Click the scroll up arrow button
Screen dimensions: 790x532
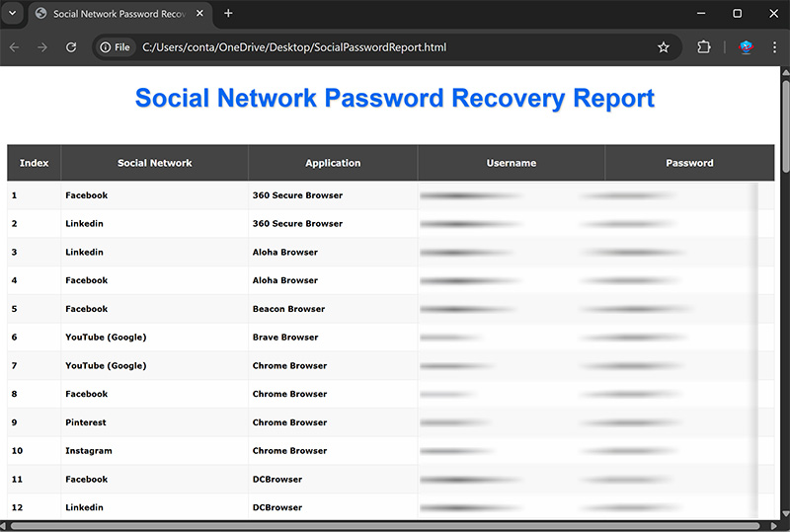(785, 72)
